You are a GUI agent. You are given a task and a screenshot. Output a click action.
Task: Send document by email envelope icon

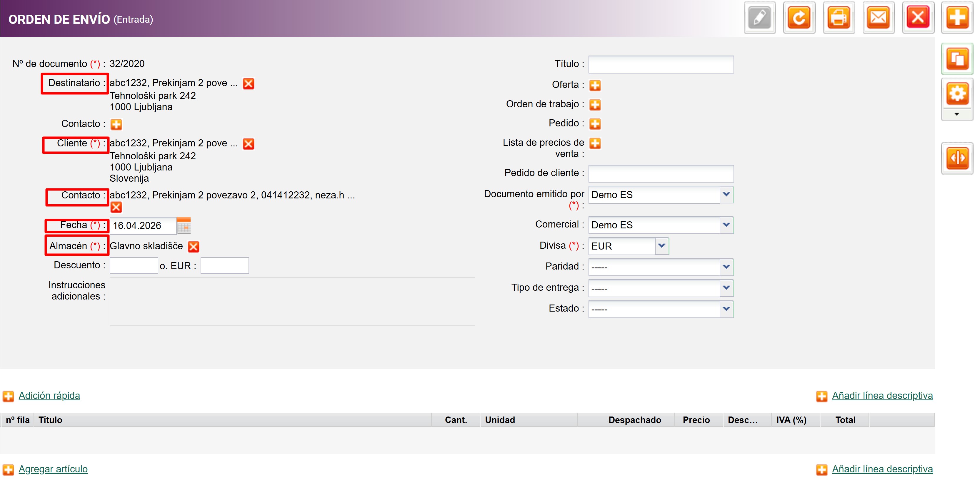pos(879,18)
